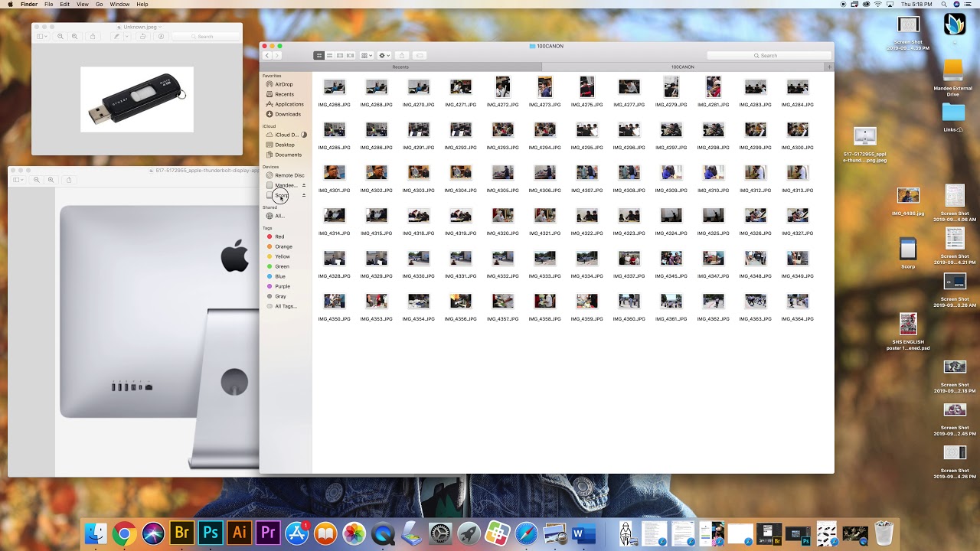Select the Purple tag in sidebar
This screenshot has width=980, height=551.
[283, 286]
